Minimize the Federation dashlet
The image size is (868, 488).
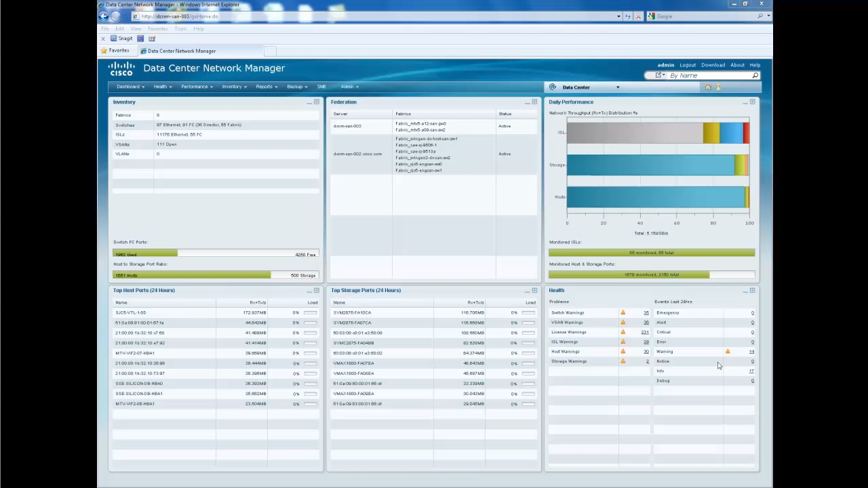(527, 102)
